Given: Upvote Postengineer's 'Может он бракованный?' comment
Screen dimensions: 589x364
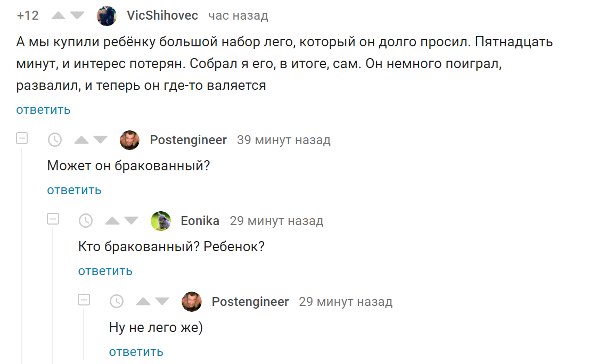Looking at the screenshot, I should pyautogui.click(x=81, y=140).
